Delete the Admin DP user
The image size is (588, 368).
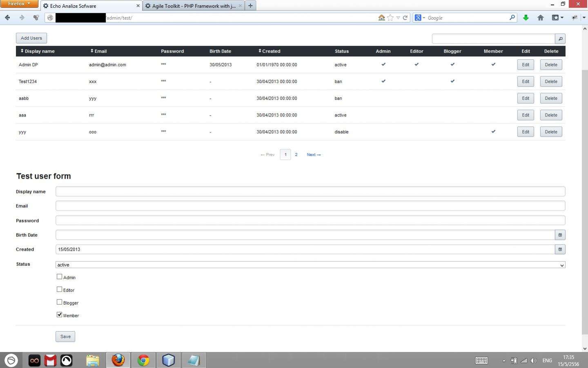point(551,65)
